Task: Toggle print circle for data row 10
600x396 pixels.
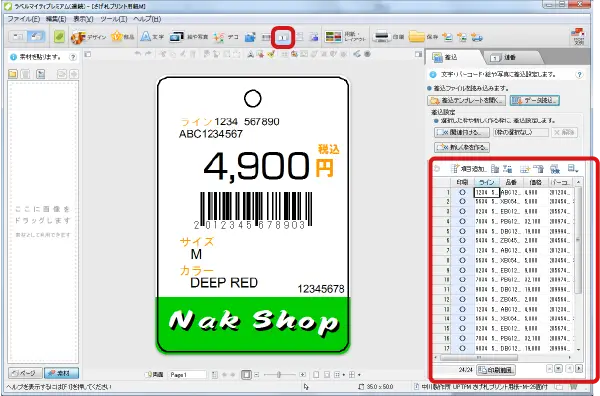Action: click(462, 280)
